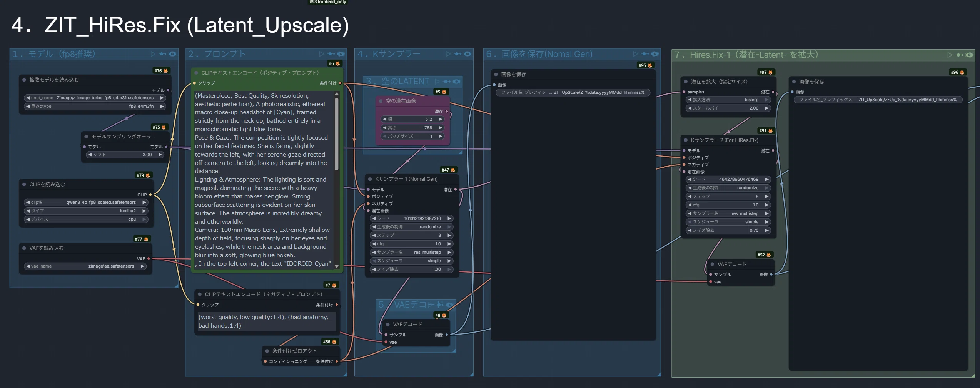980x388 pixels.
Task: Mute '7. Hires.Fix-1' group with eye icon
Action: [x=969, y=55]
